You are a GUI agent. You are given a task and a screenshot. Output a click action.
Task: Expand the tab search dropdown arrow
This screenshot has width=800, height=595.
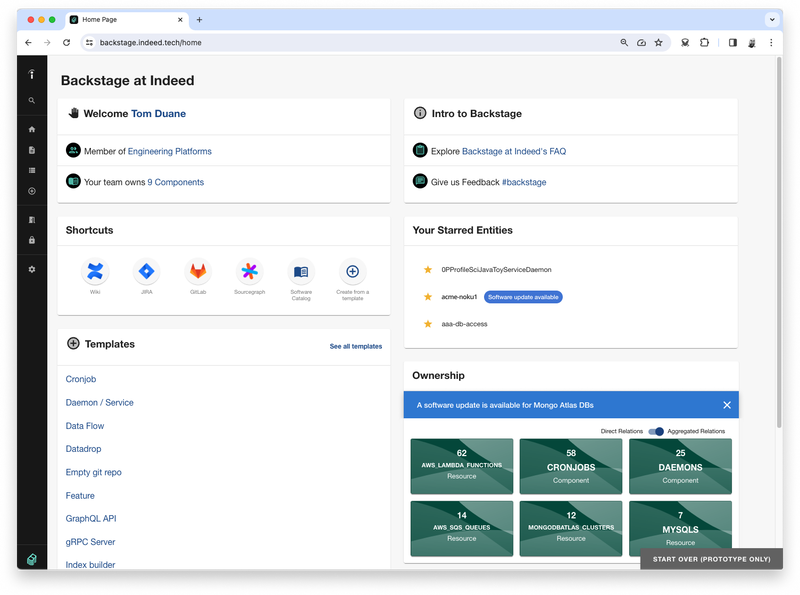772,19
